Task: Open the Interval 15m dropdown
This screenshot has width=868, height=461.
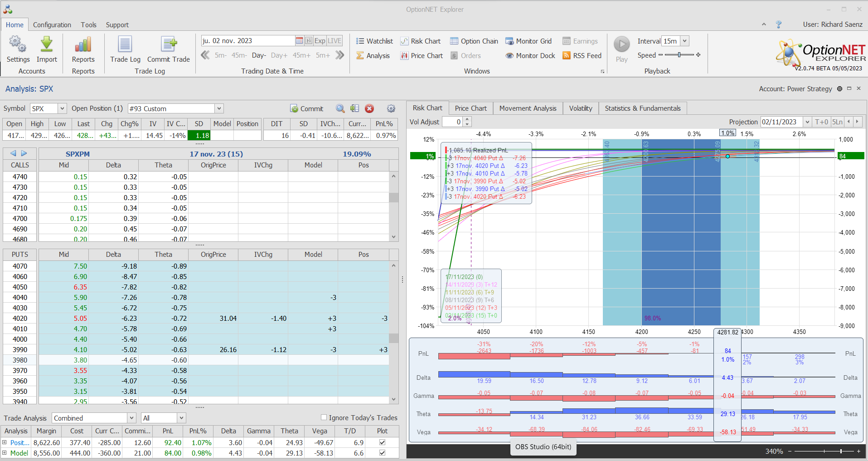Action: point(684,41)
